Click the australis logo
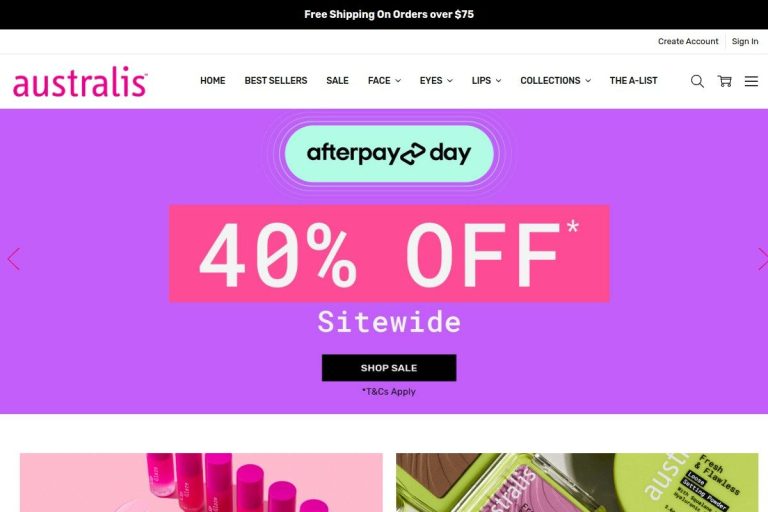 pos(80,81)
